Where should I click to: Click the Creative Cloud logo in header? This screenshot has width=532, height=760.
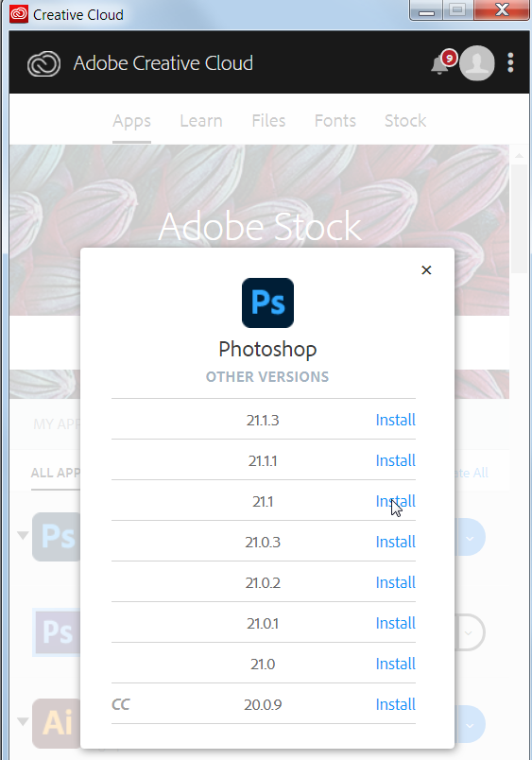point(44,63)
